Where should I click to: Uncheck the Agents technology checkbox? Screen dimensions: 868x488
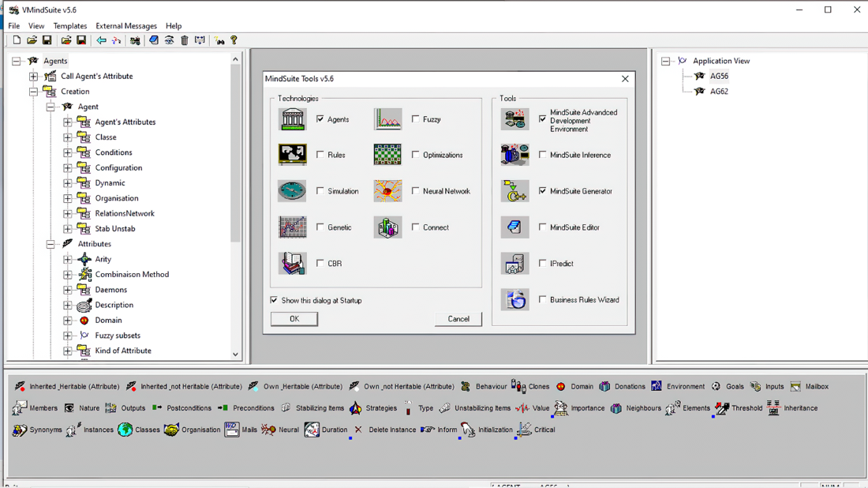[x=320, y=119]
